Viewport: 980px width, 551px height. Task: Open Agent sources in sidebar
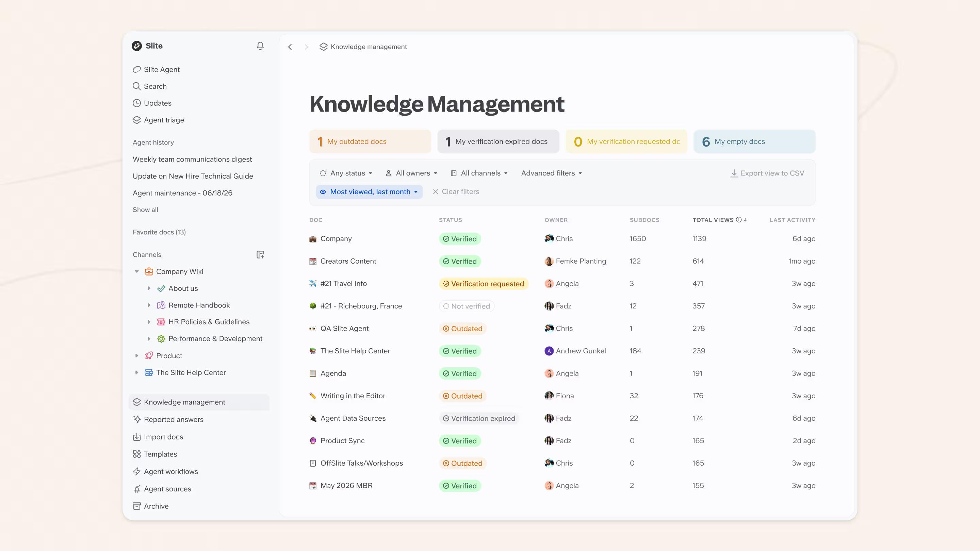162,489
